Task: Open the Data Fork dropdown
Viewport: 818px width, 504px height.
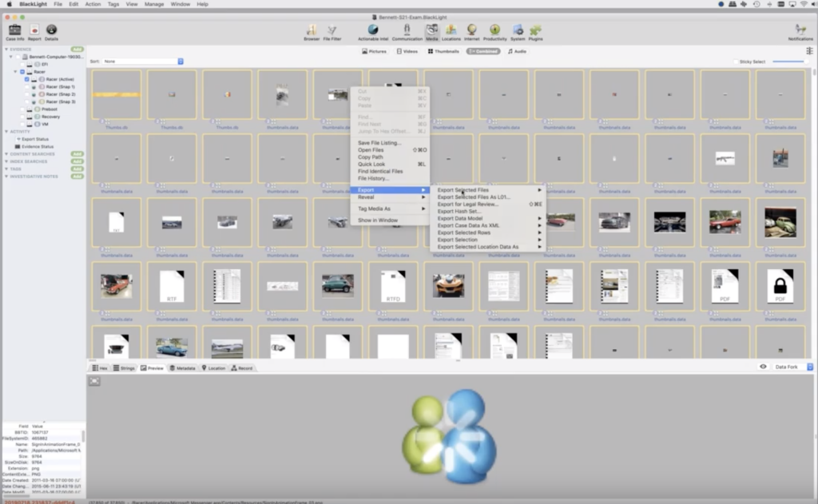Action: [791, 367]
